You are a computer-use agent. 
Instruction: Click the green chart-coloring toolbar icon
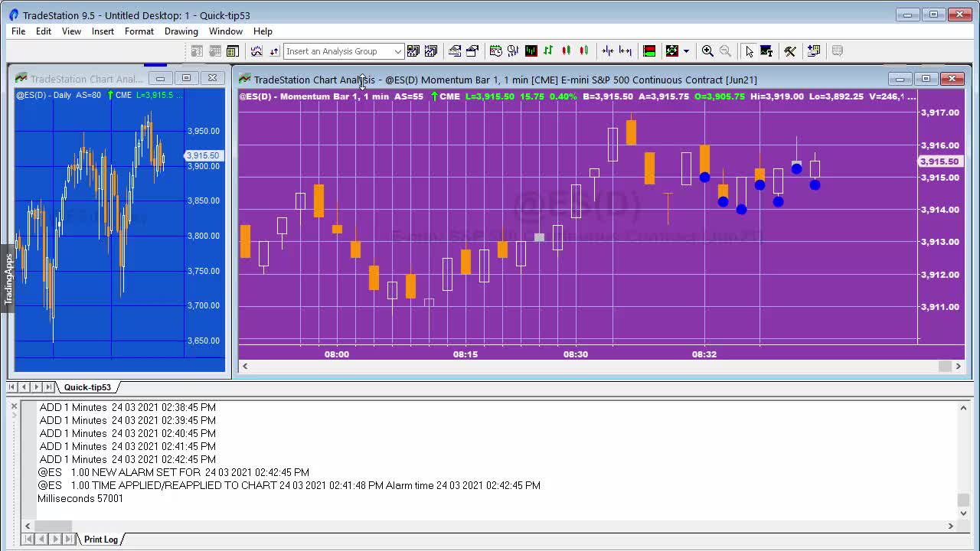672,51
